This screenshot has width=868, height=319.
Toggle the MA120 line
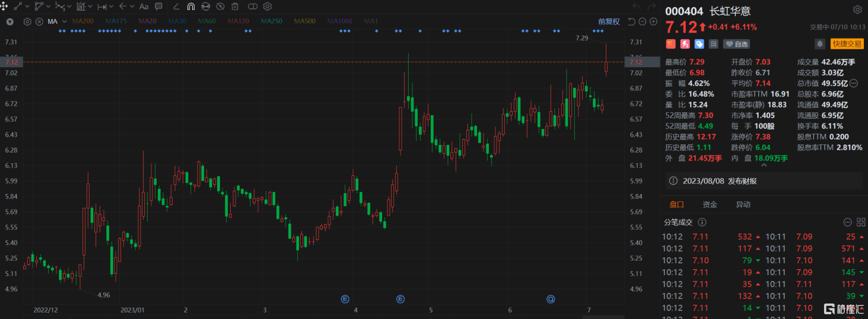tap(239, 21)
